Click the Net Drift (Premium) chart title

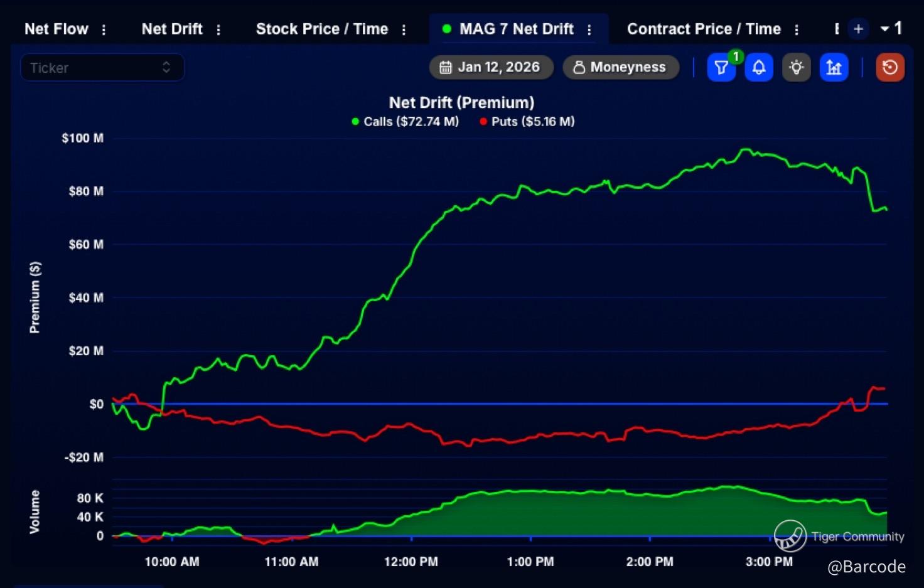462,102
